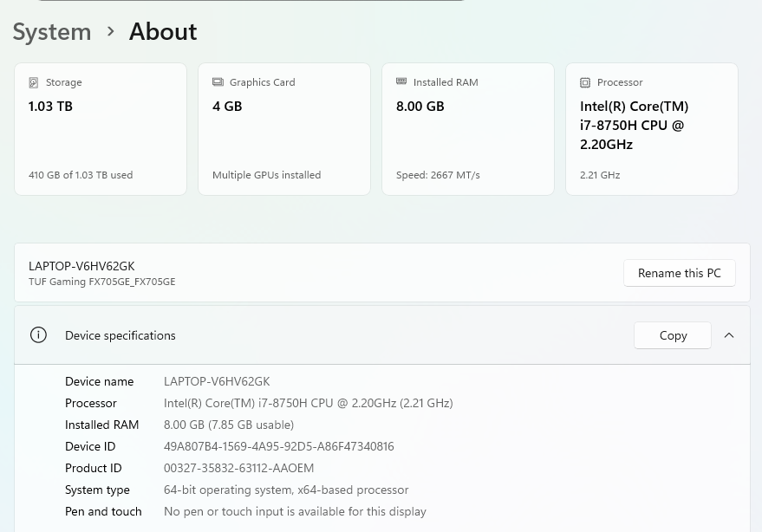Image resolution: width=762 pixels, height=532 pixels.
Task: Click the 'Installed RAM' row label in specifications
Action: pyautogui.click(x=102, y=425)
